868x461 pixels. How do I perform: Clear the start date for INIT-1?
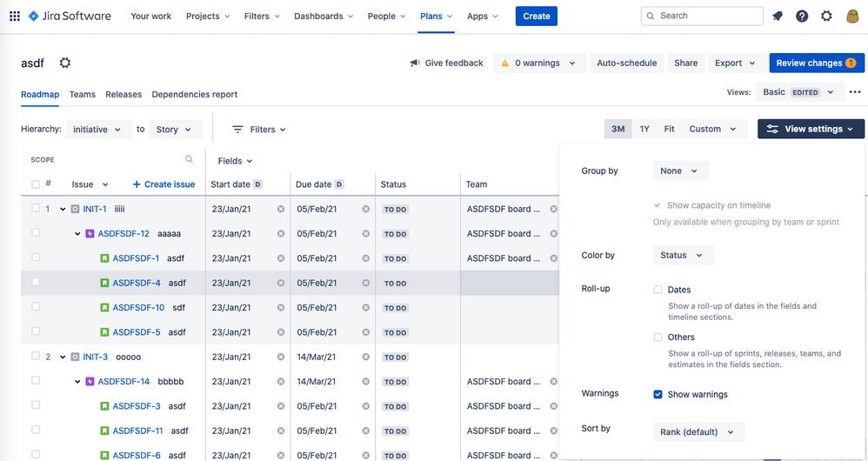(x=280, y=209)
